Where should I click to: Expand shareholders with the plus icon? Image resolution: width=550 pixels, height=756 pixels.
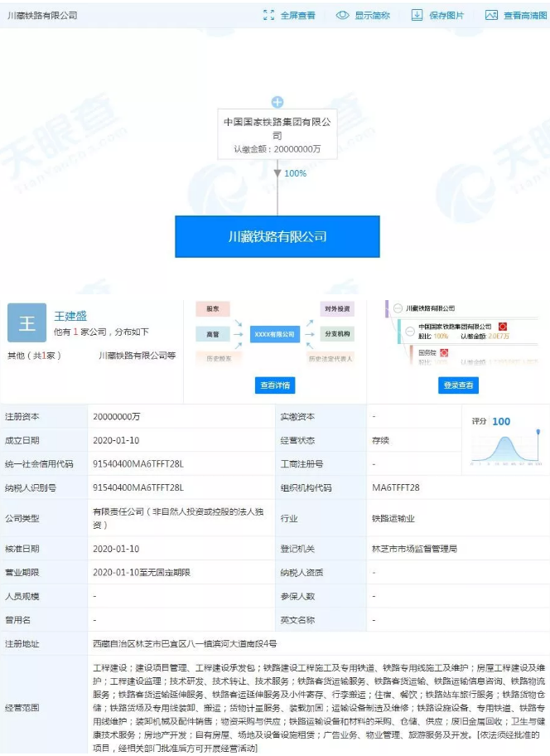click(x=277, y=102)
